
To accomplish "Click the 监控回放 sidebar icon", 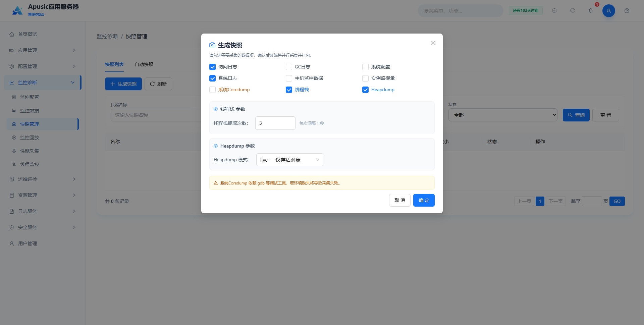I will click(x=14, y=138).
